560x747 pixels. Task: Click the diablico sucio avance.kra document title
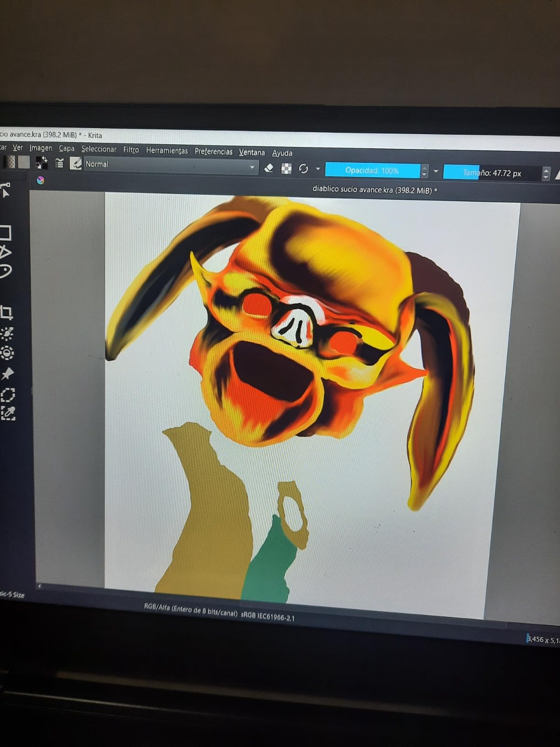(375, 189)
